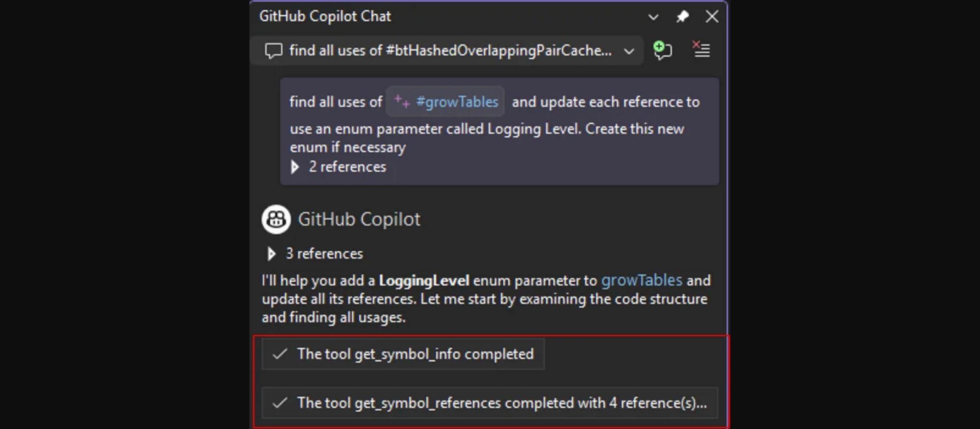Screen dimensions: 980x429
Task: Open the #growTables reference chip
Action: pyautogui.click(x=457, y=102)
